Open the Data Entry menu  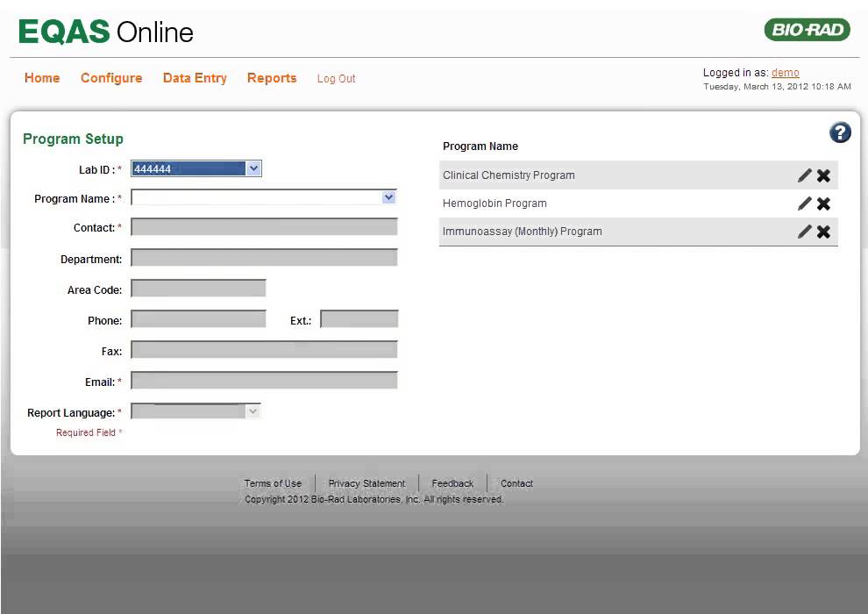[x=195, y=78]
